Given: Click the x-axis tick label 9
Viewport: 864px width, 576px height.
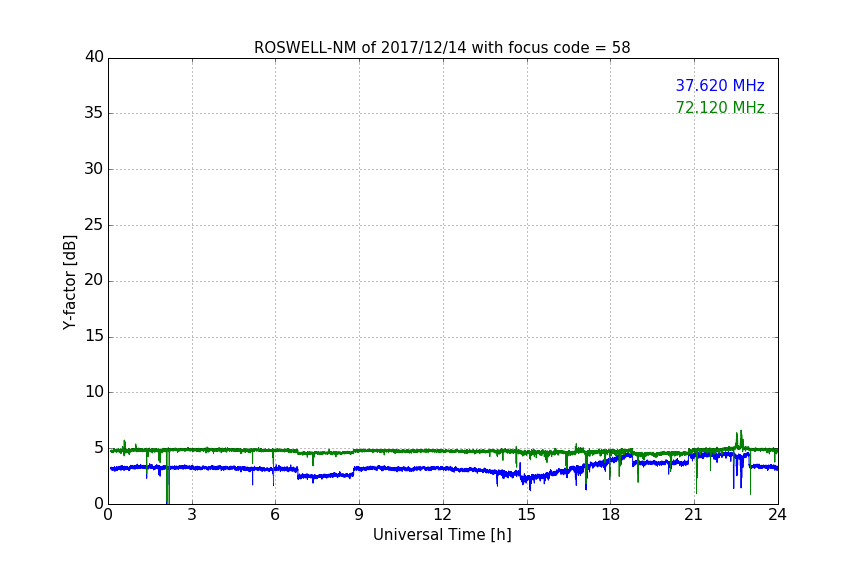Looking at the screenshot, I should pyautogui.click(x=359, y=515).
